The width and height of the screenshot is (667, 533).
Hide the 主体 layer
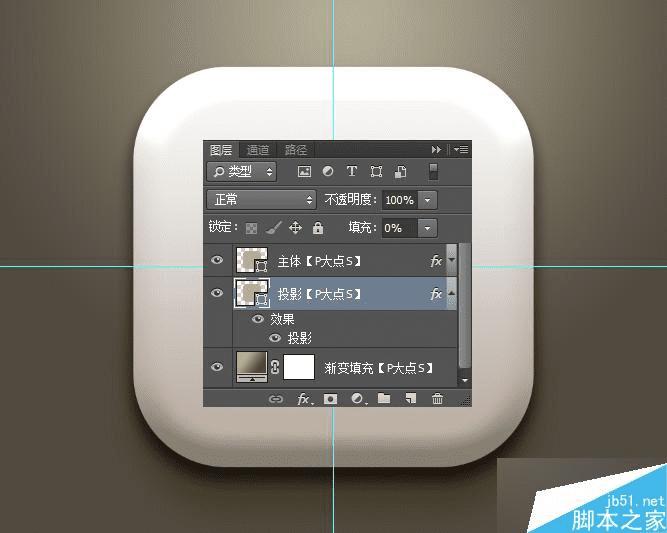coord(217,260)
